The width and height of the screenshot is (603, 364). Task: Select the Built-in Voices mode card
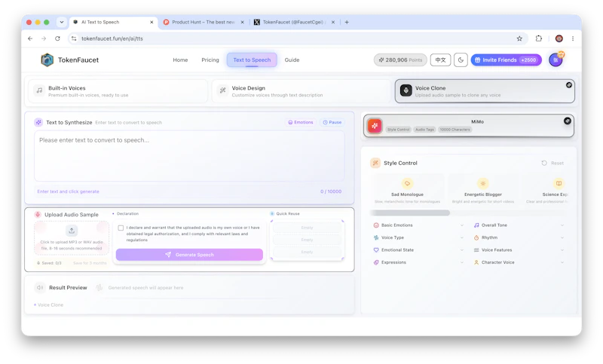tap(118, 91)
